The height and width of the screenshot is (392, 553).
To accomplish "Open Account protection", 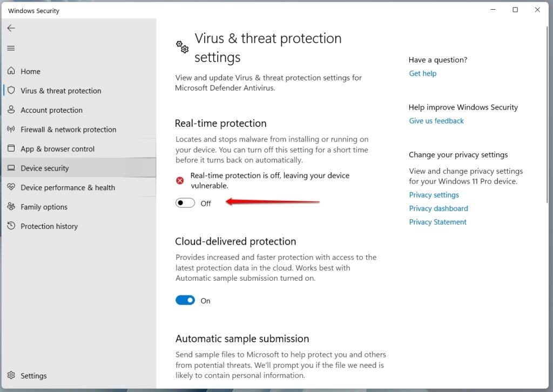I will tap(52, 110).
